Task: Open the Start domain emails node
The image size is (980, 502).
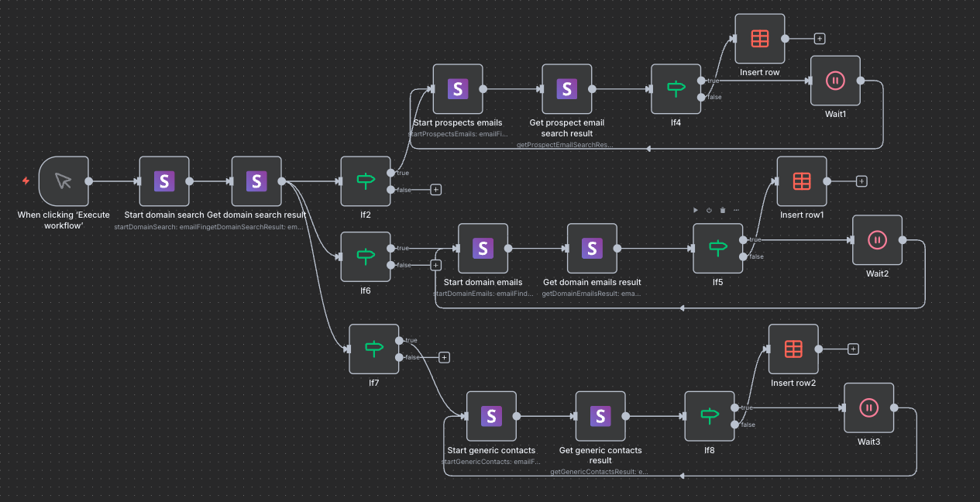Action: pos(483,249)
